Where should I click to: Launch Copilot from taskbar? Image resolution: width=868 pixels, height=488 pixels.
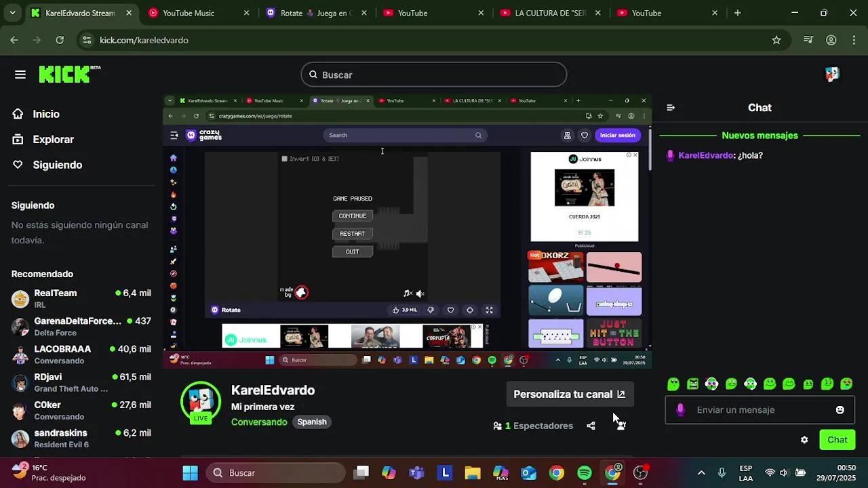pos(389,472)
